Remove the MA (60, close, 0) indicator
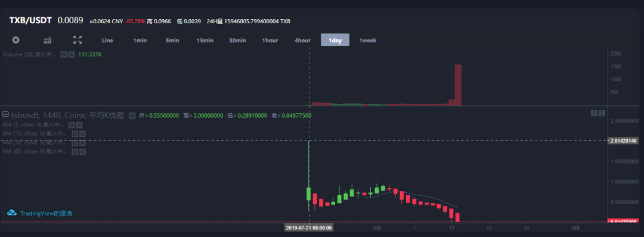Viewport: 644px width, 237px height. click(x=82, y=152)
